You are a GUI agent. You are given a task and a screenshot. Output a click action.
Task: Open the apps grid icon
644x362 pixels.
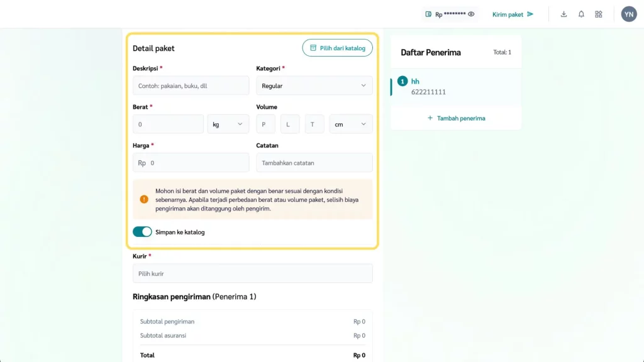599,14
